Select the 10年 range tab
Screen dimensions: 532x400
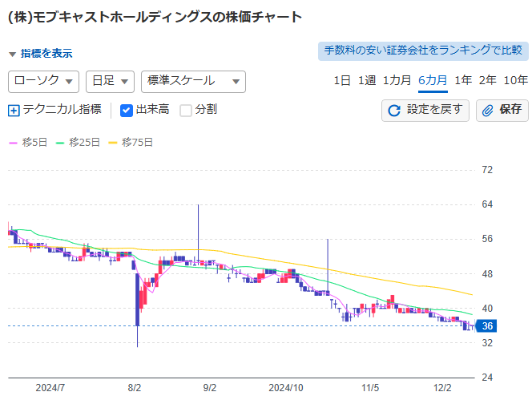tap(516, 80)
